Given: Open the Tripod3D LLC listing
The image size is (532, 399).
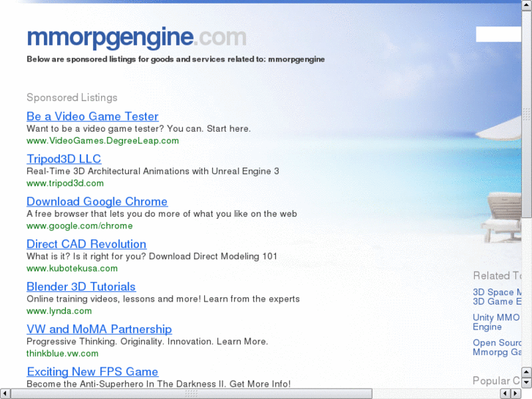Looking at the screenshot, I should [64, 159].
